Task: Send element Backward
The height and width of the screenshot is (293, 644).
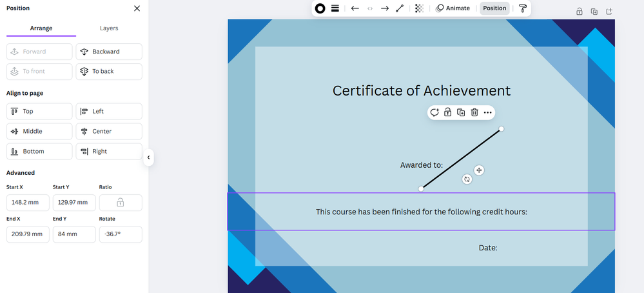Action: coord(108,52)
